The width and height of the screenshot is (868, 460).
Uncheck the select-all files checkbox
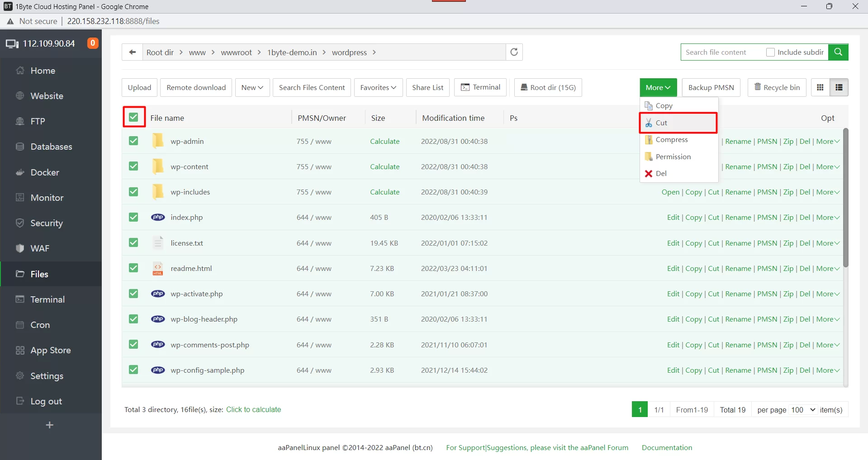(133, 117)
